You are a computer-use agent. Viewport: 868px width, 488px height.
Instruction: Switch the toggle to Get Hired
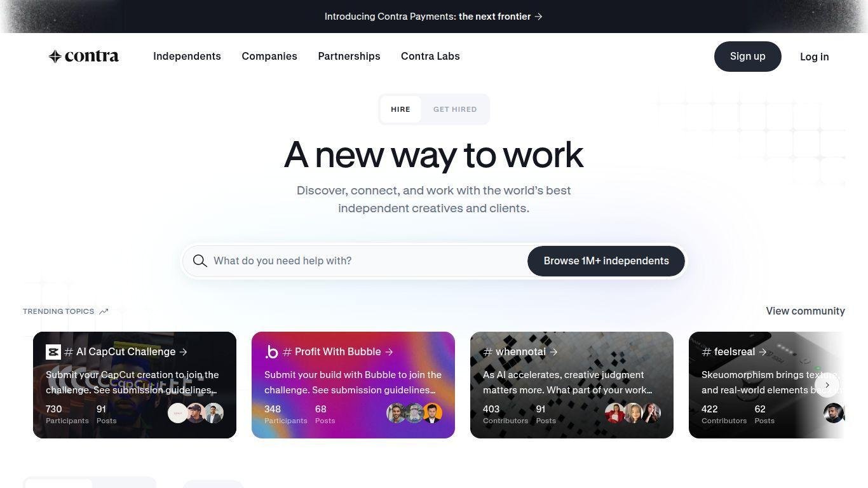pyautogui.click(x=455, y=109)
